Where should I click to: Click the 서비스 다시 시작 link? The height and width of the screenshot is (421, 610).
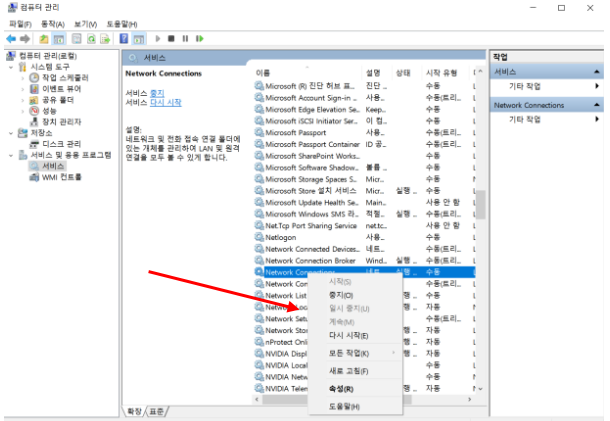click(166, 102)
